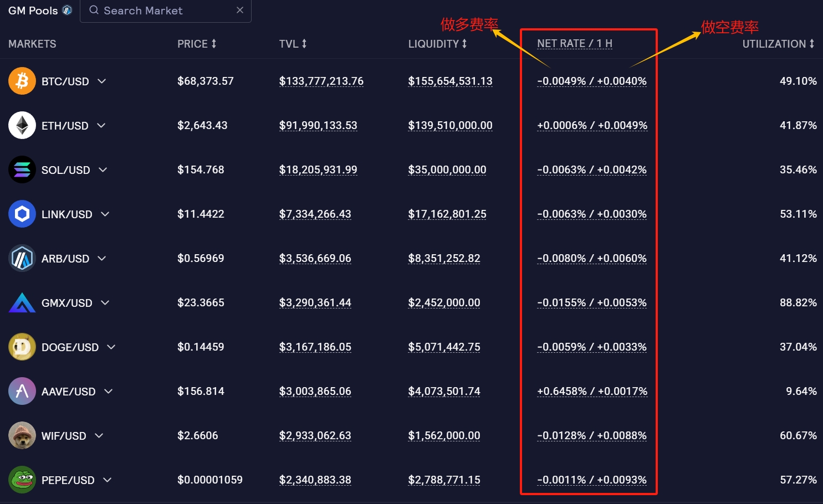Click the AAVE token icon

[x=22, y=391]
